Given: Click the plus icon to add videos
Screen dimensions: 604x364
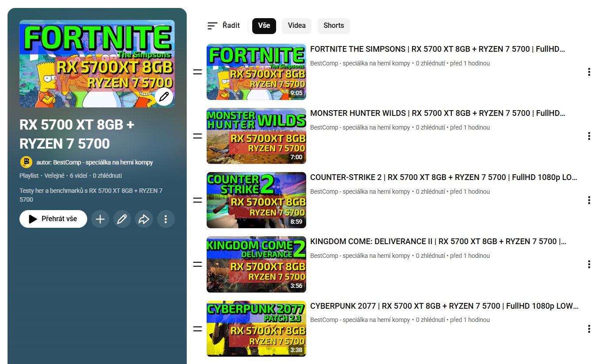Looking at the screenshot, I should click(x=100, y=219).
